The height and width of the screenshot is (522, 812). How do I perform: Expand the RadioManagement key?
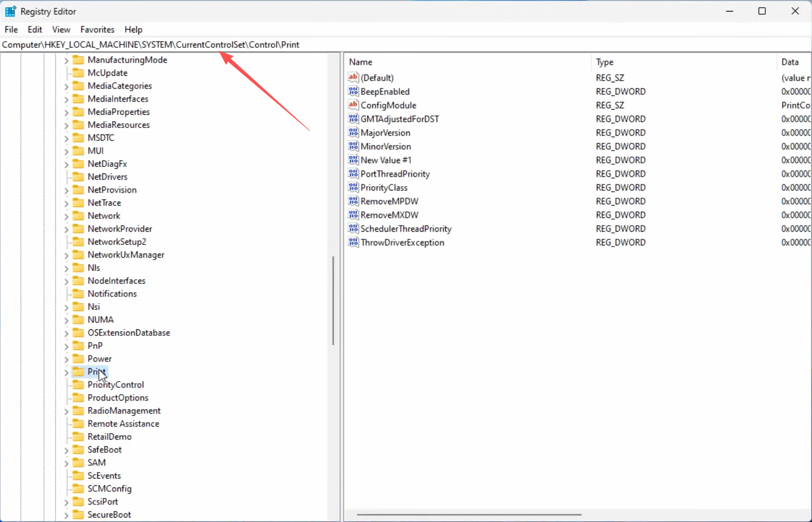click(66, 411)
